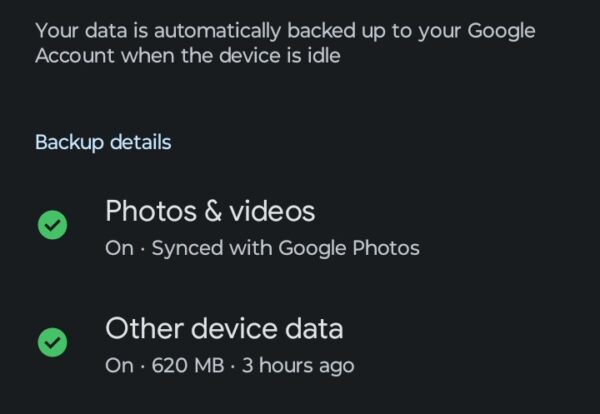Tap the automatic backup description's first line
The image size is (600, 414).
click(285, 30)
